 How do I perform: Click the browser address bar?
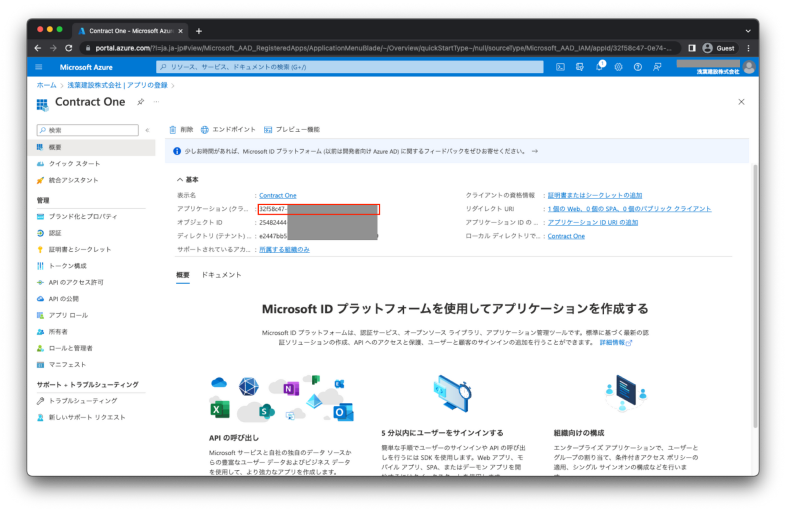tap(380, 48)
